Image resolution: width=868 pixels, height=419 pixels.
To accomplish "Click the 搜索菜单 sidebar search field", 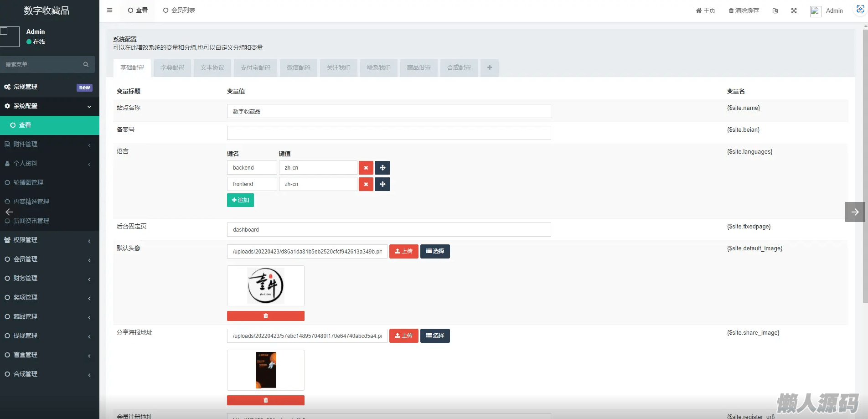I will [x=47, y=64].
